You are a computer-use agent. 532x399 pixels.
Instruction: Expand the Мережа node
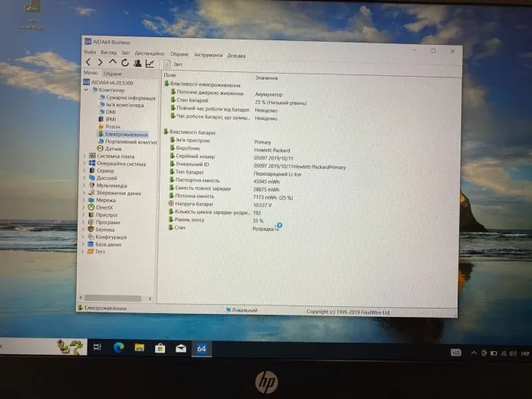coord(84,200)
